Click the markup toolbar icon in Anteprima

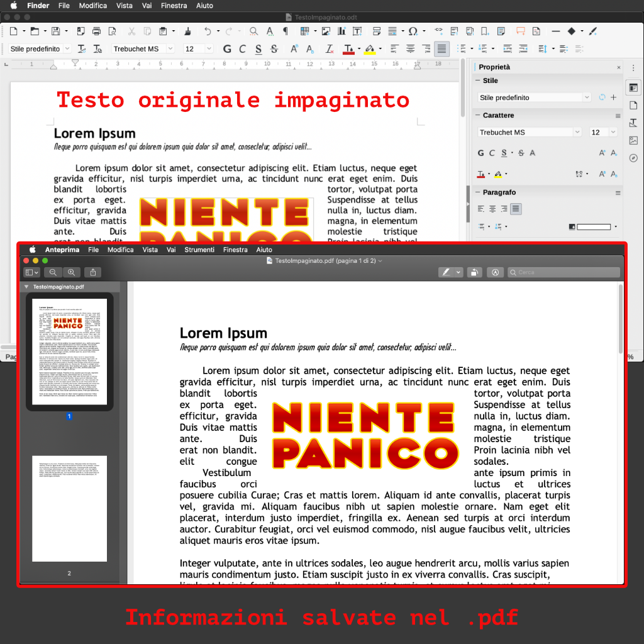pyautogui.click(x=496, y=272)
